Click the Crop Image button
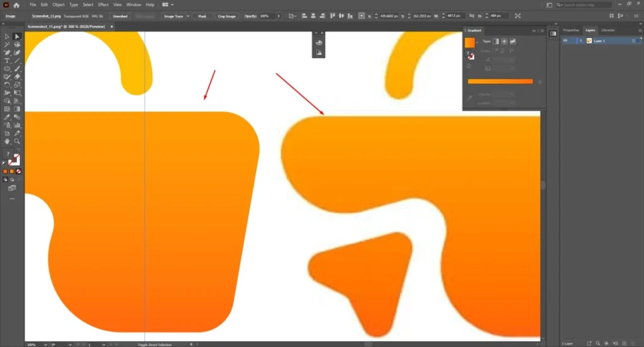 (x=226, y=16)
